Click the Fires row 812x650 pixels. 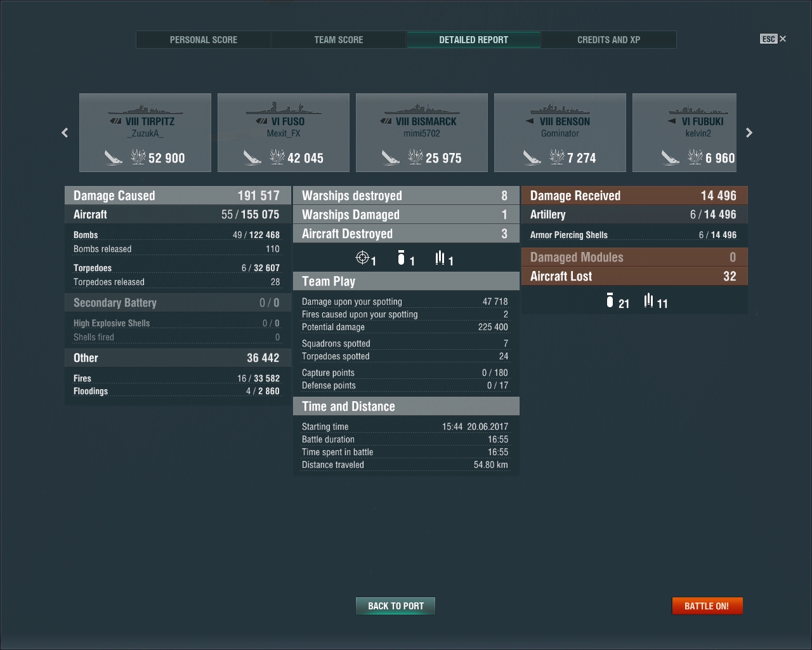(x=176, y=378)
